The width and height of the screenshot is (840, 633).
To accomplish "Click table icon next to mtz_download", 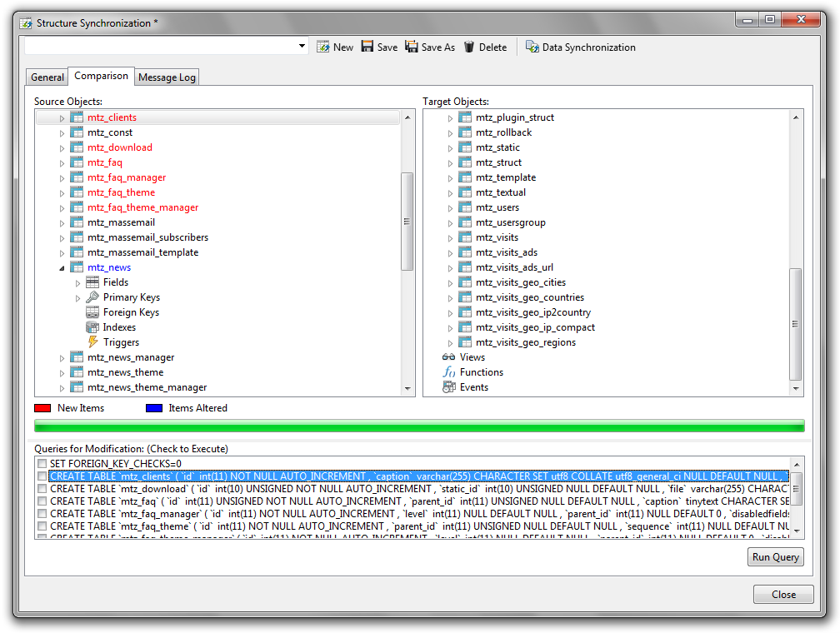I will tap(77, 147).
